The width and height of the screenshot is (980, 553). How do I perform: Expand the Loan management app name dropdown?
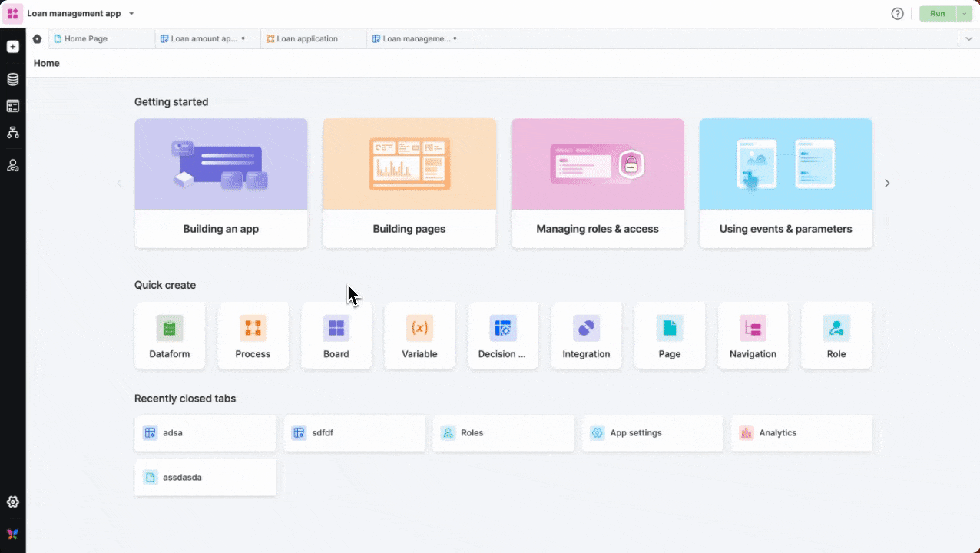click(x=131, y=14)
